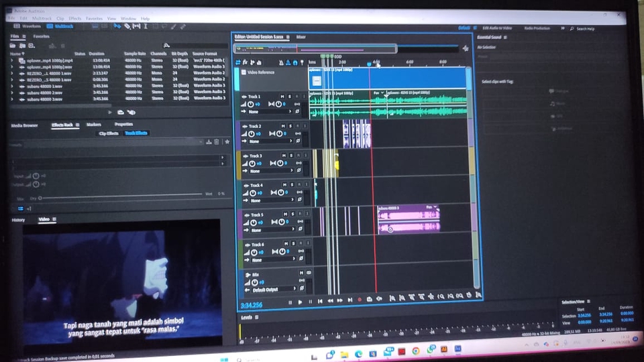Click the Open File folder icon
The width and height of the screenshot is (644, 362).
pyautogui.click(x=13, y=46)
